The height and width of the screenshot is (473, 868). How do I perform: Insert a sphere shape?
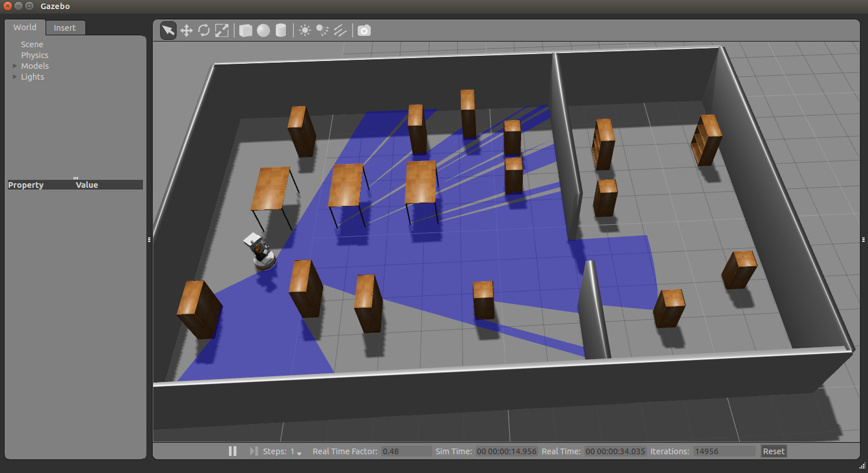coord(263,30)
